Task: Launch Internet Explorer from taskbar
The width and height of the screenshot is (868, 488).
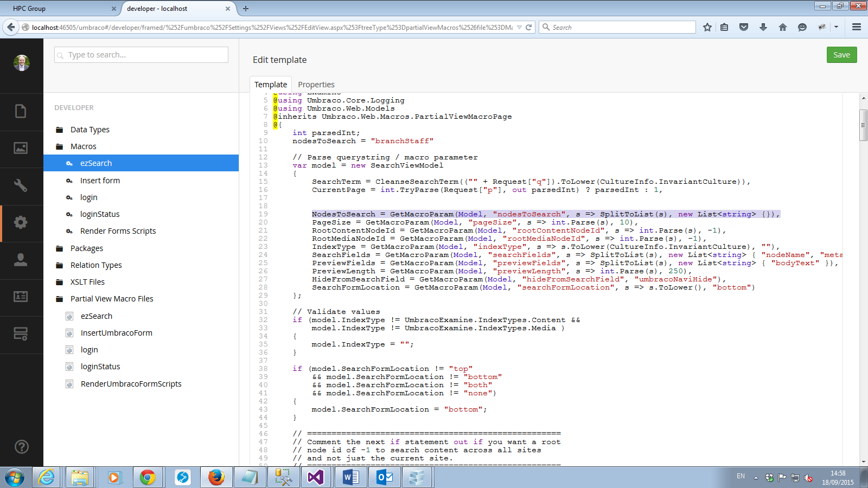Action: click(x=47, y=478)
